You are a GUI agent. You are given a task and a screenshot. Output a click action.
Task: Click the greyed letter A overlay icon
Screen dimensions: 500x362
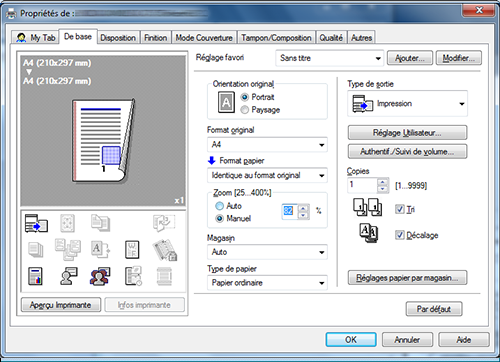point(100,250)
